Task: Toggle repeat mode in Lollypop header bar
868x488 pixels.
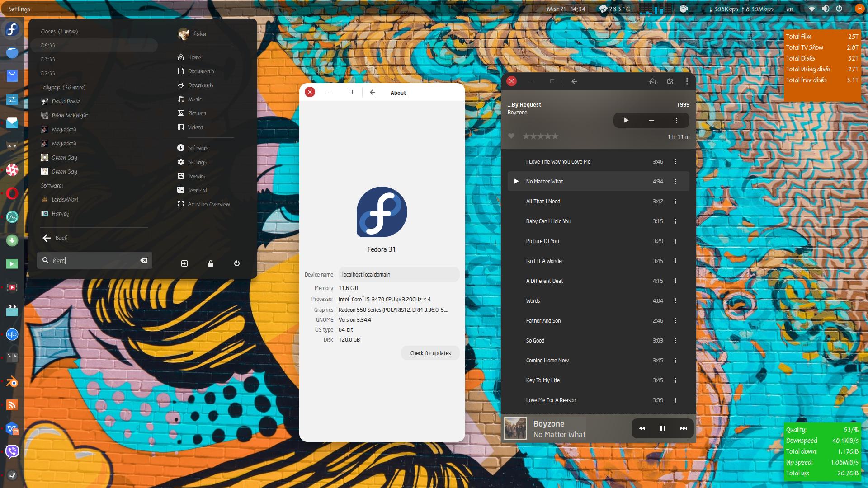Action: click(x=670, y=81)
